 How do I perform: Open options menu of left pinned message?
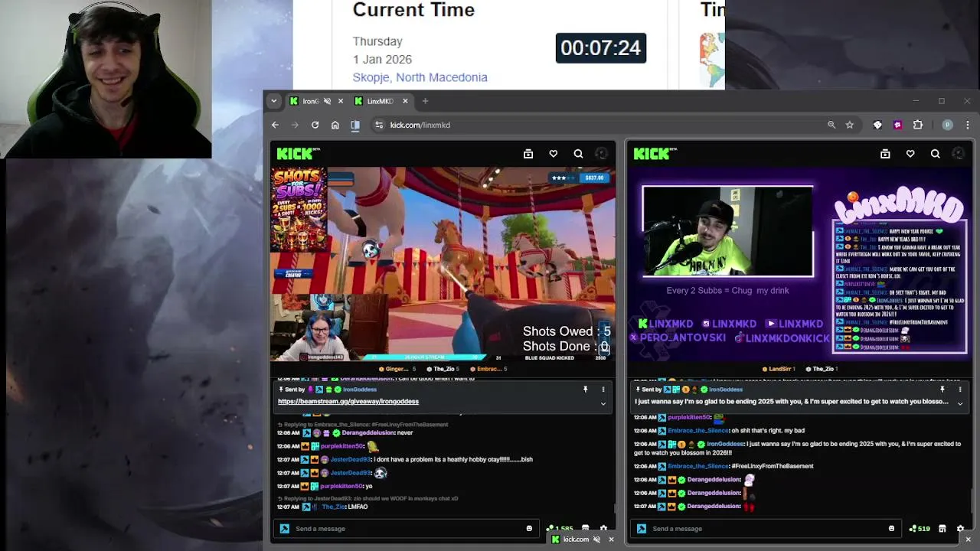tap(603, 390)
